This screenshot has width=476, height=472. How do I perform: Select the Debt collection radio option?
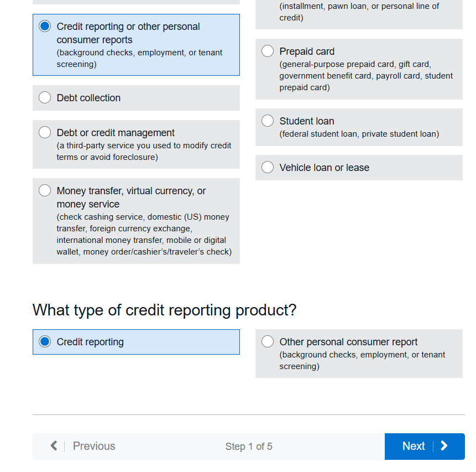45,97
